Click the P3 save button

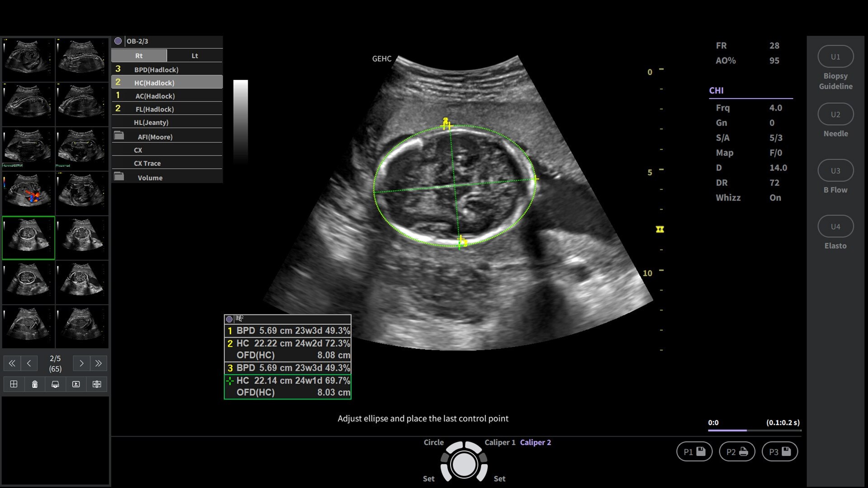(x=780, y=452)
